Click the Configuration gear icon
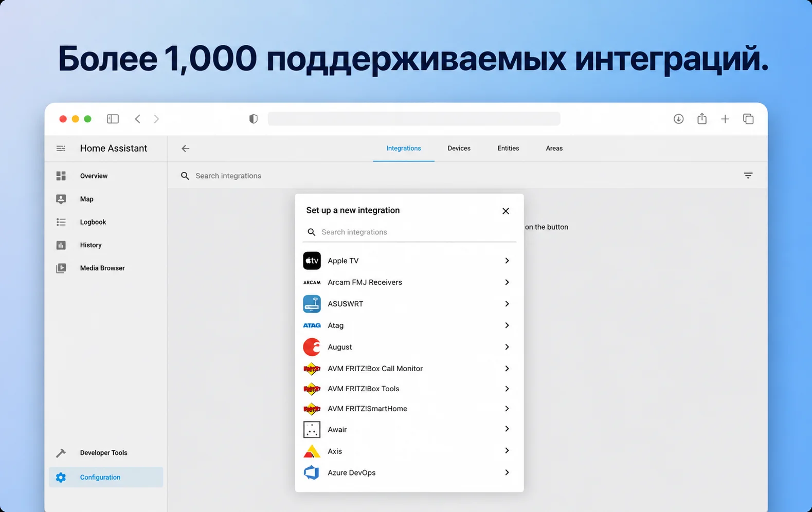Viewport: 812px width, 512px height. (x=61, y=477)
